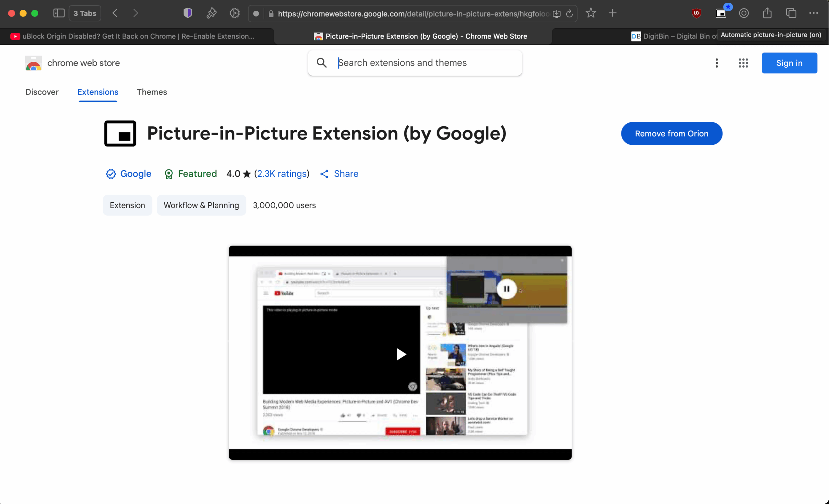
Task: Open the Google apps grid
Action: pyautogui.click(x=743, y=63)
